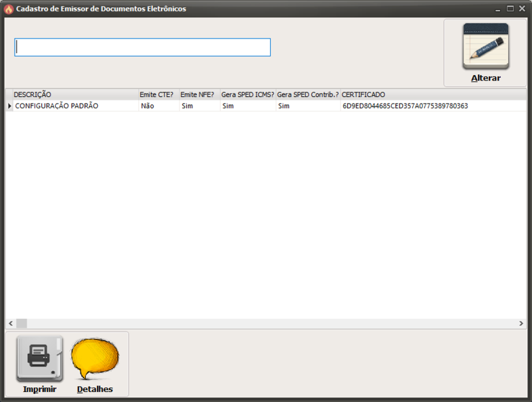Viewport: 532px width, 402px height.
Task: Select the CONFIGURAÇÃO PADRÃO row
Action: 266,106
